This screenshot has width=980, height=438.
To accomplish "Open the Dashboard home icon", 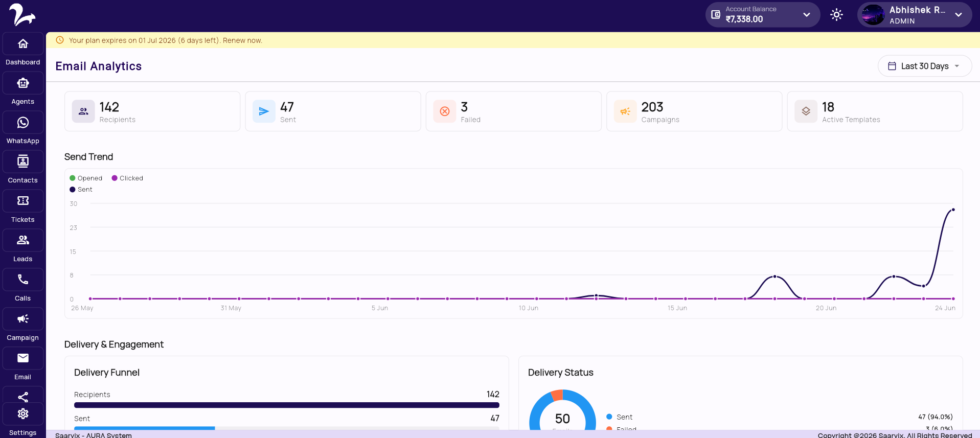I will click(x=23, y=44).
